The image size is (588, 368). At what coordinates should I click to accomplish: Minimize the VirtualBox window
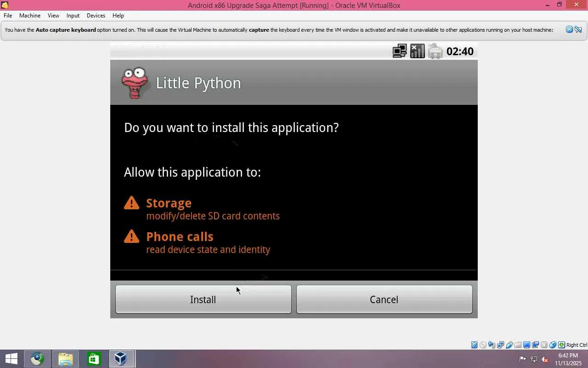click(547, 5)
